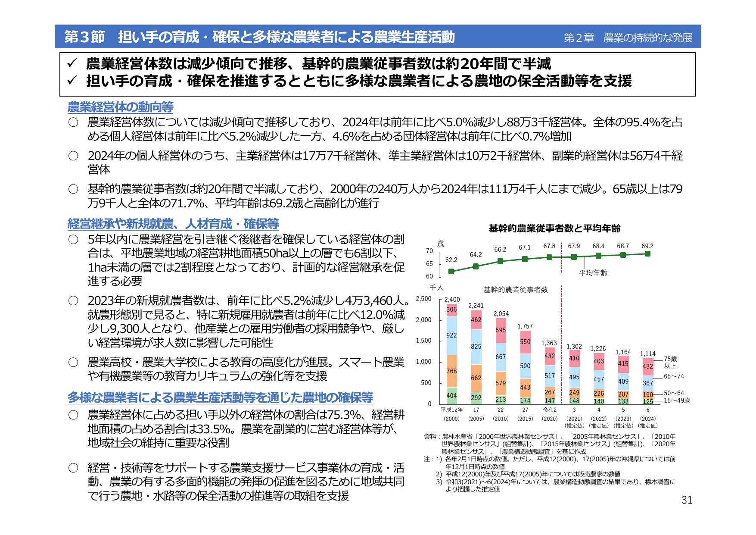Click the average age value "67.9"

[x=574, y=246]
